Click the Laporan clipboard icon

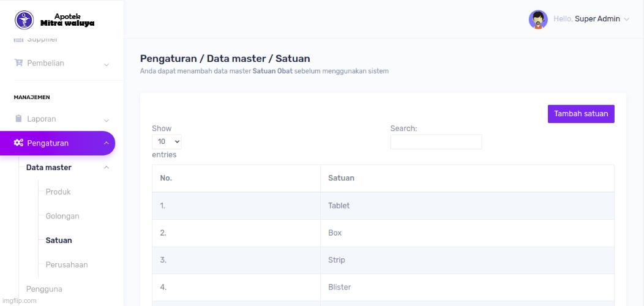click(x=18, y=119)
